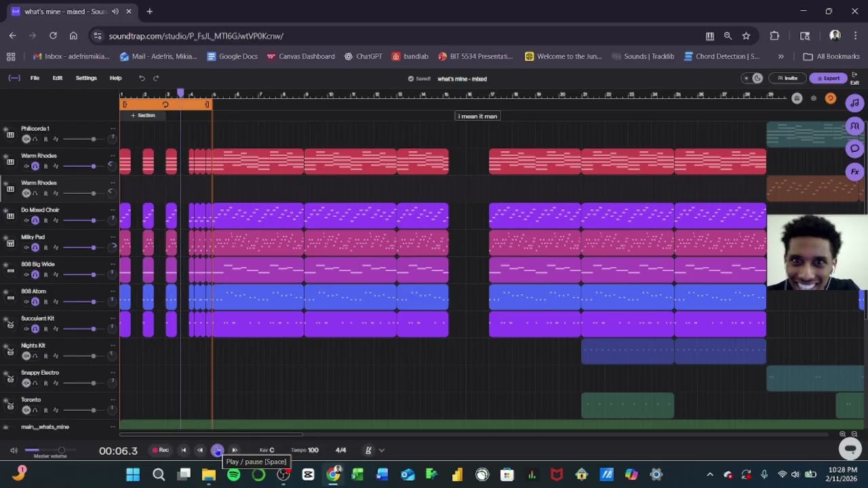Mute the Philicorda 1 track

pyautogui.click(x=26, y=139)
